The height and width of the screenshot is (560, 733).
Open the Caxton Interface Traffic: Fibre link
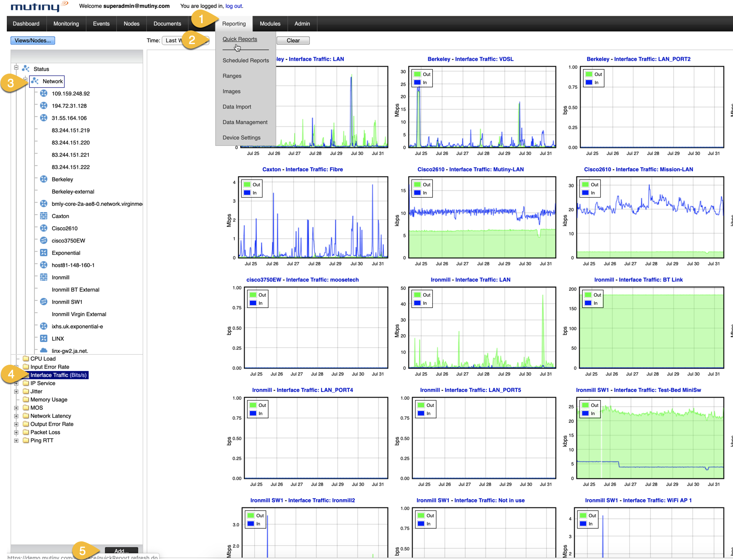point(302,169)
